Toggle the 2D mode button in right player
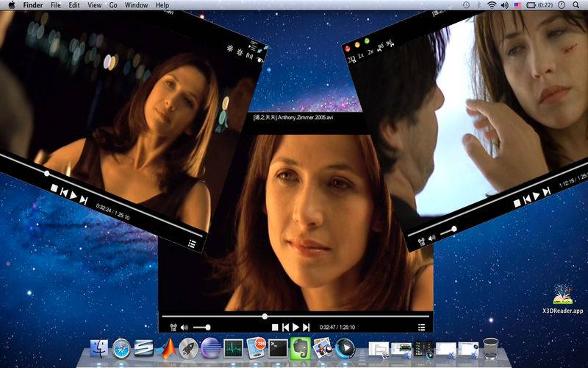The width and height of the screenshot is (588, 368). [352, 60]
